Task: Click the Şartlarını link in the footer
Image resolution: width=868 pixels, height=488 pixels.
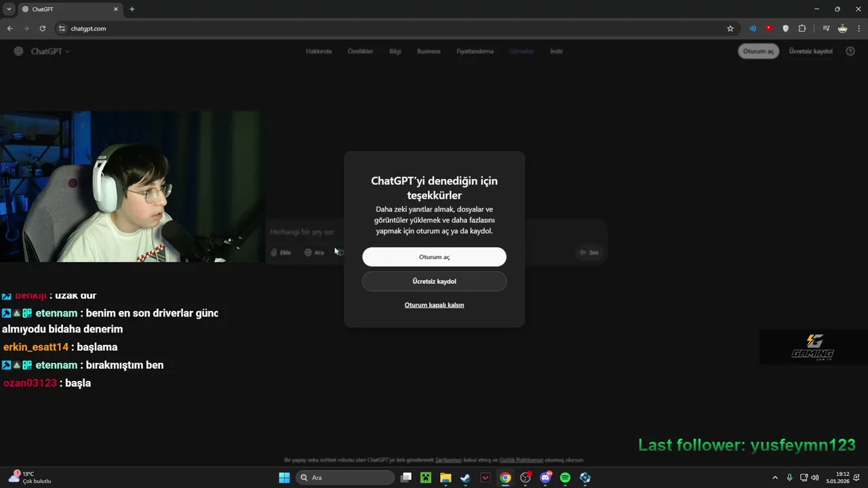Action: (x=448, y=460)
